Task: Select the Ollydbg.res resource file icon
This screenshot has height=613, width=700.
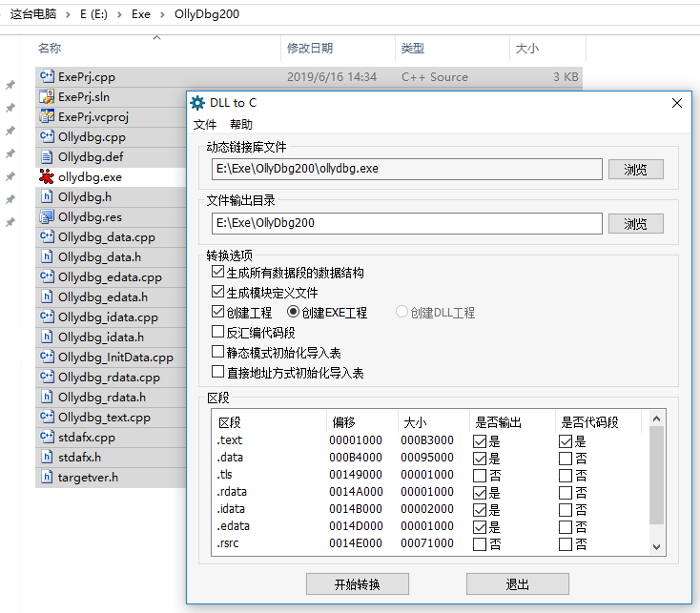Action: pyautogui.click(x=47, y=216)
